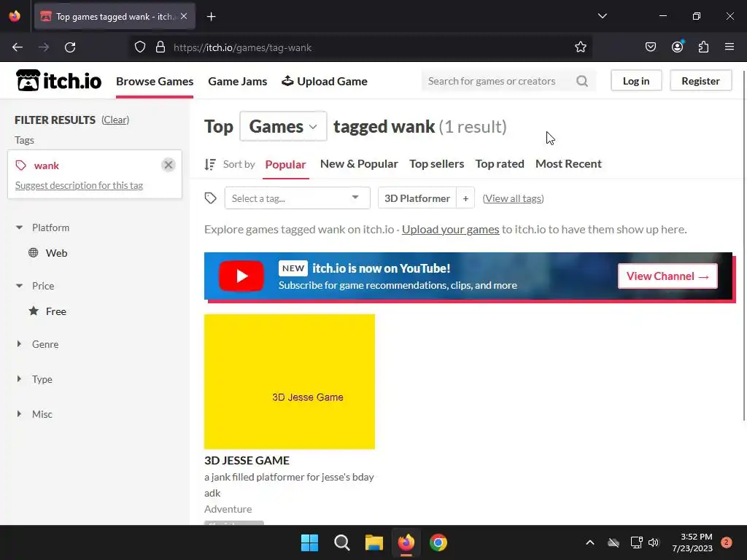Open the Extensions puzzle icon
747x560 pixels.
tap(703, 47)
